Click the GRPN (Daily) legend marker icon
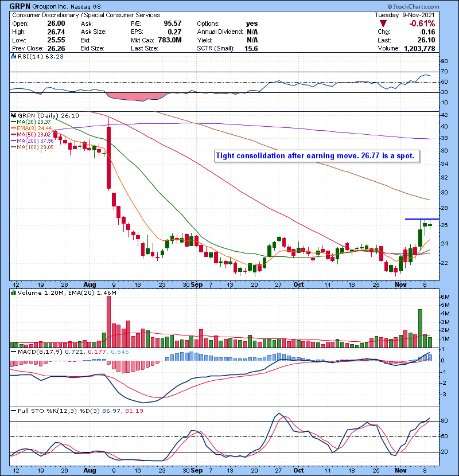Viewport: 459px width, 476px height. click(12, 115)
